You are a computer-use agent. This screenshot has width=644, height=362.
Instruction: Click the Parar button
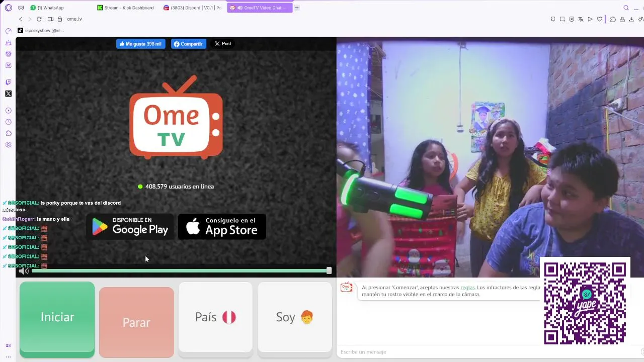[x=136, y=322]
